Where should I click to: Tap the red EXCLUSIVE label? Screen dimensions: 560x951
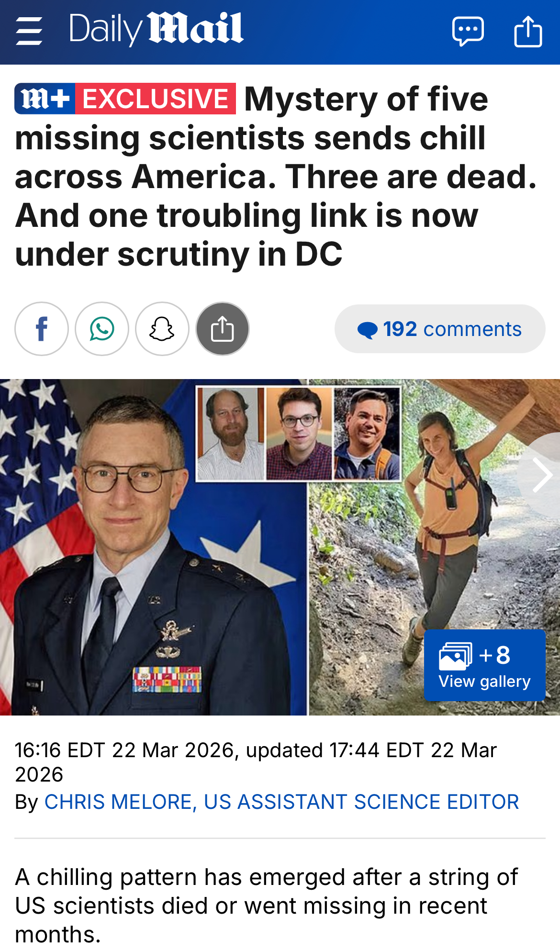pyautogui.click(x=156, y=99)
